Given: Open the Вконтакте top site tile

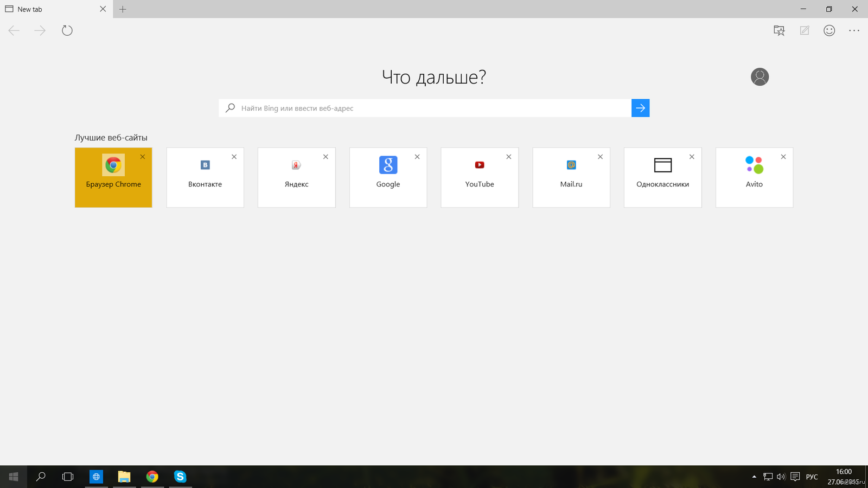Looking at the screenshot, I should click(x=205, y=177).
